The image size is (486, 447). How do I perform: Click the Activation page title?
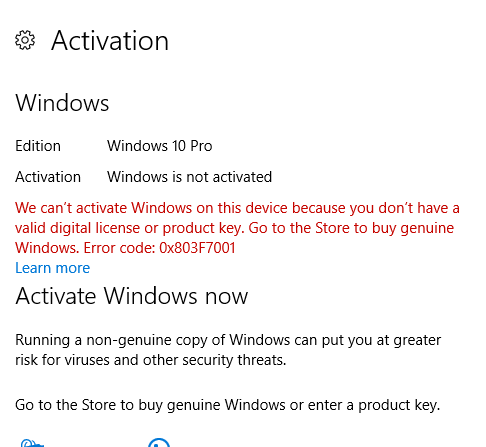click(x=110, y=41)
